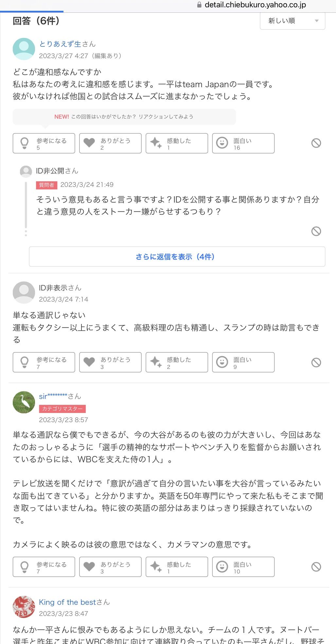Click report icon on sir********'s answer

tap(316, 567)
